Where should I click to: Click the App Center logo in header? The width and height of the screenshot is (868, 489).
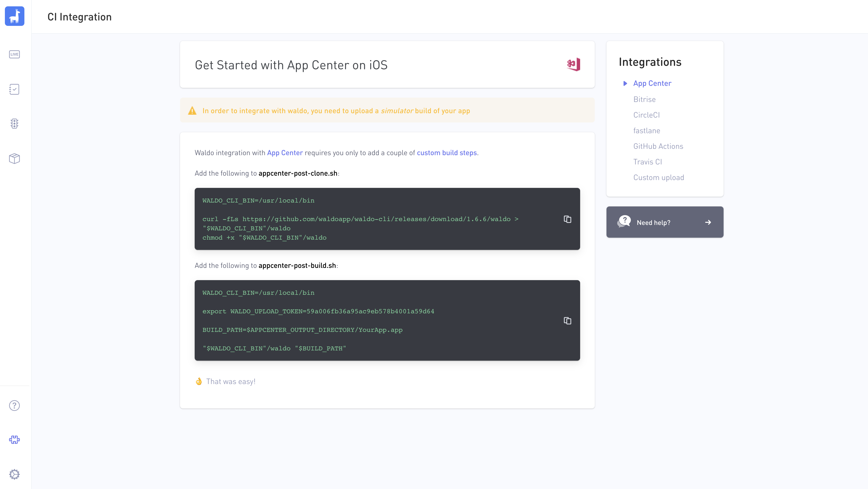pos(574,64)
